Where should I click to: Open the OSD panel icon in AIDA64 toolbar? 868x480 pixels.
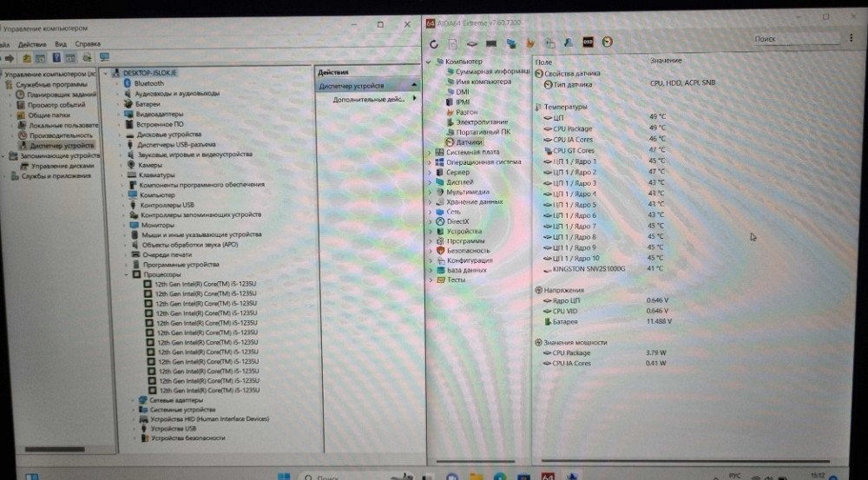pos(588,41)
